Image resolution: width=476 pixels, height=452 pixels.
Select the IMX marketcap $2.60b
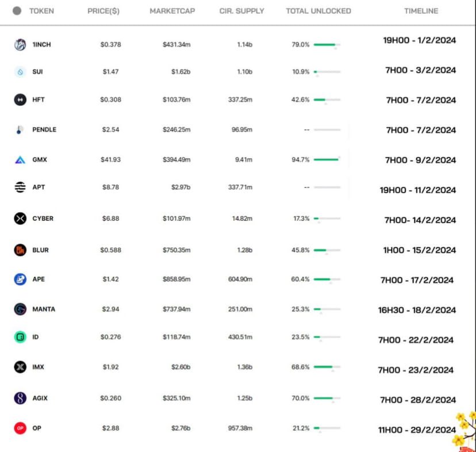click(x=181, y=367)
